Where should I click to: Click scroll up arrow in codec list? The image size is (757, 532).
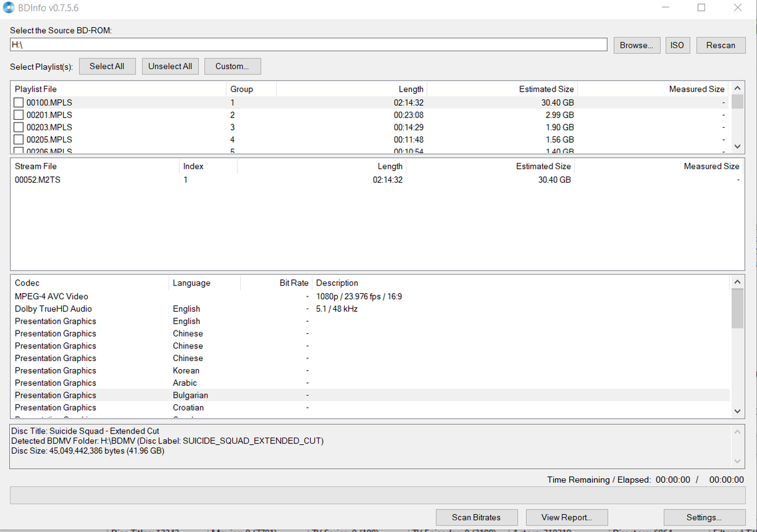[x=737, y=282]
